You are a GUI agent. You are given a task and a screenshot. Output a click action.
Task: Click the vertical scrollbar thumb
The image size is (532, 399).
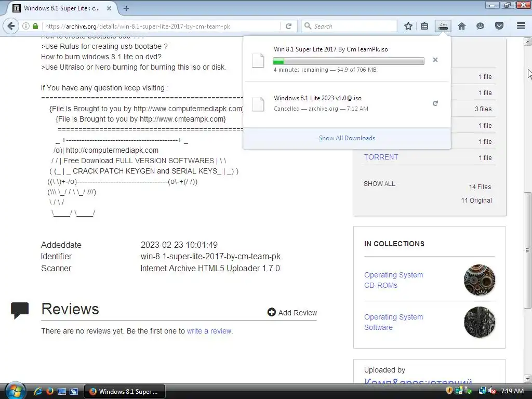point(528,250)
